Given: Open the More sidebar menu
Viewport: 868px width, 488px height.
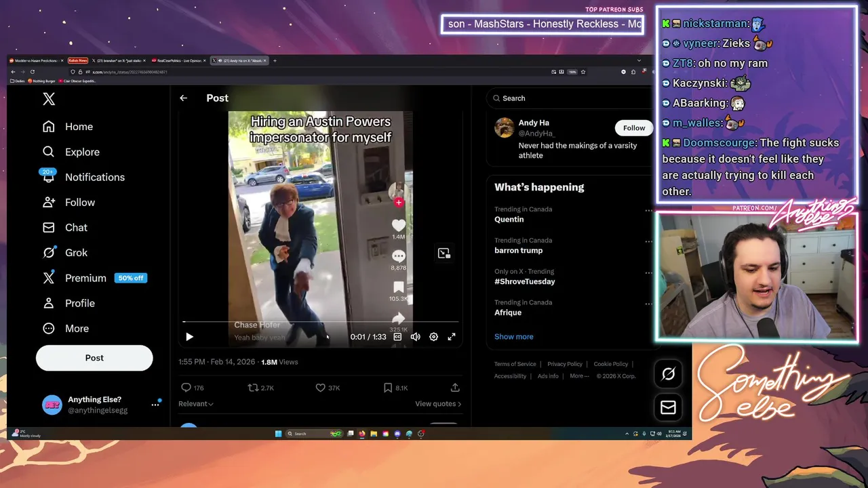Looking at the screenshot, I should coord(65,328).
